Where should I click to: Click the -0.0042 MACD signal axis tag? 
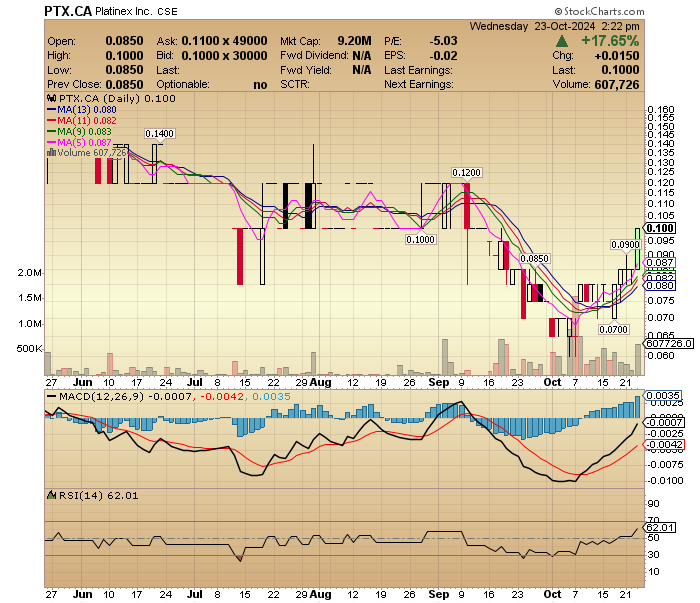pos(662,445)
